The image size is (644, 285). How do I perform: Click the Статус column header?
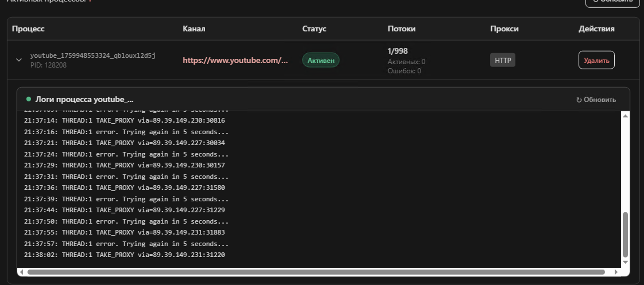click(314, 29)
